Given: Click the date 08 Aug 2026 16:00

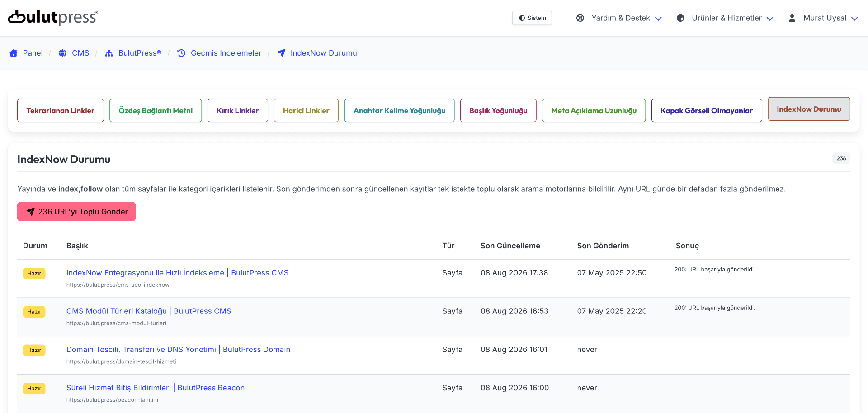Looking at the screenshot, I should [515, 388].
